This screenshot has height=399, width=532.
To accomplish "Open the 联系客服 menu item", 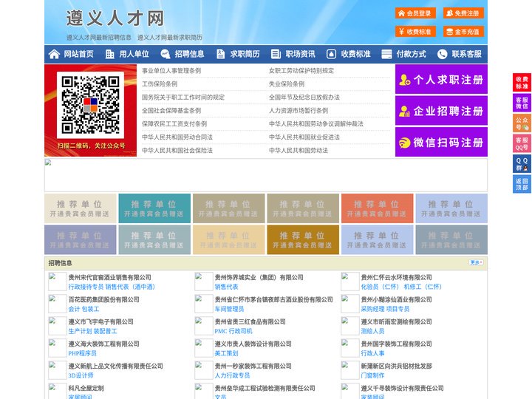I will 466,54.
